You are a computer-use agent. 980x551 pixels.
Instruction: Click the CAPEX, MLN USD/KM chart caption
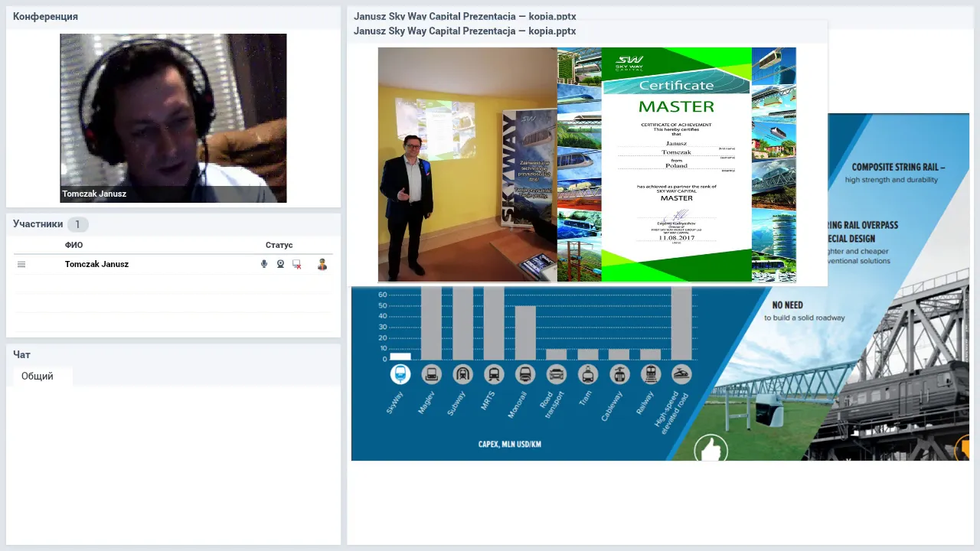(x=510, y=444)
